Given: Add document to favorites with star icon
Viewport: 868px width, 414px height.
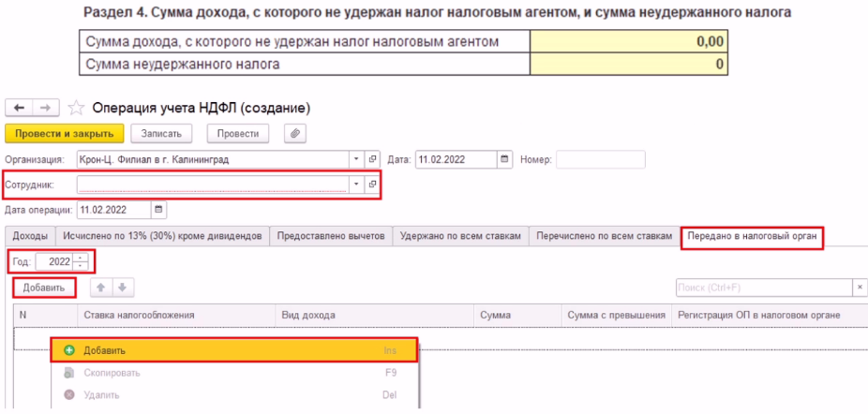Looking at the screenshot, I should [77, 108].
